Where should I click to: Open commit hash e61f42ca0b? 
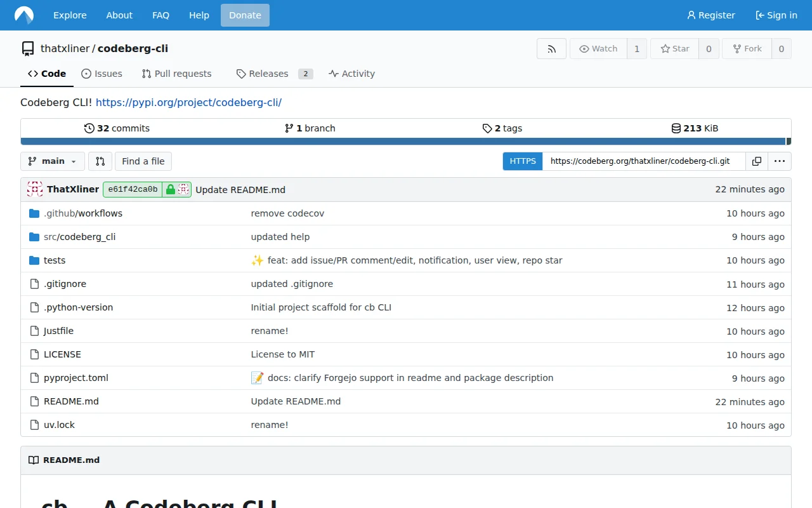click(x=133, y=189)
